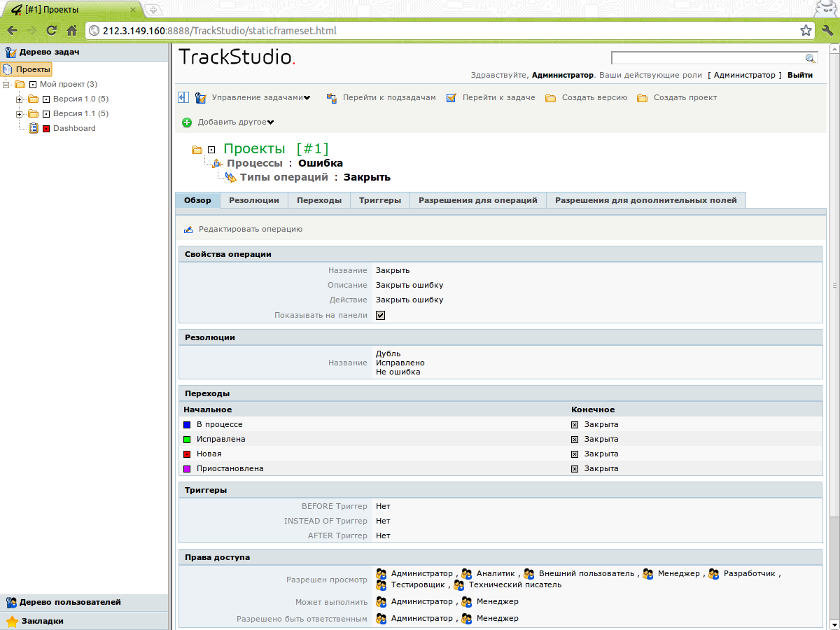Click the Dashboard clipboard icon in the tree

click(x=34, y=128)
